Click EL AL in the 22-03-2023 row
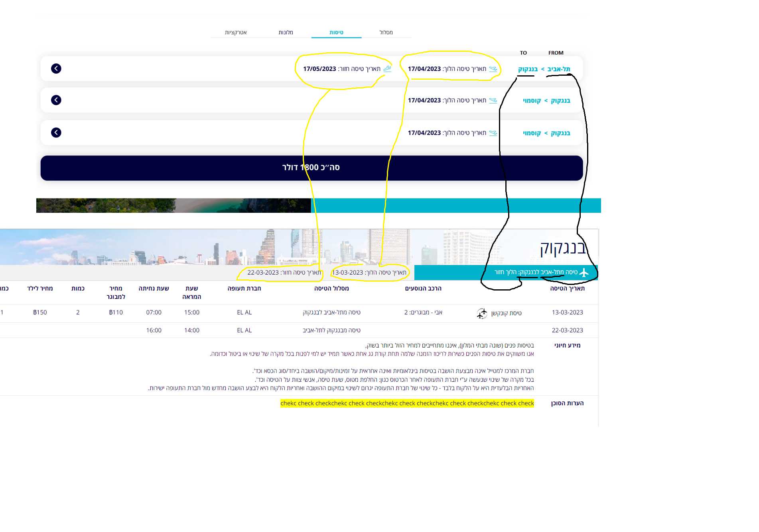759x532 pixels. 244,330
